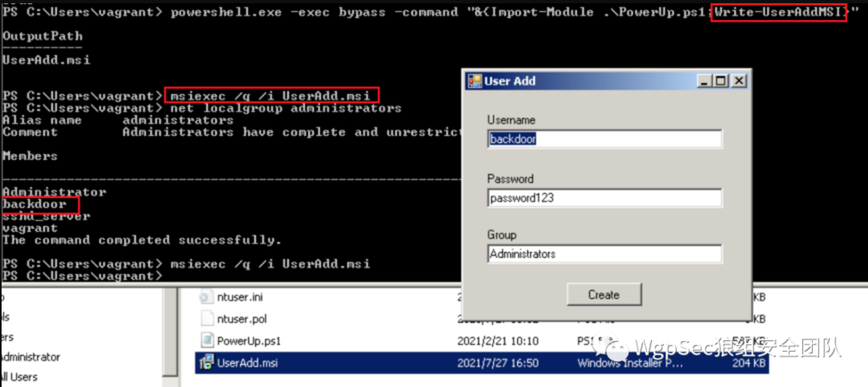The image size is (868, 387).
Task: Minimize the User Add dialog
Action: click(704, 81)
